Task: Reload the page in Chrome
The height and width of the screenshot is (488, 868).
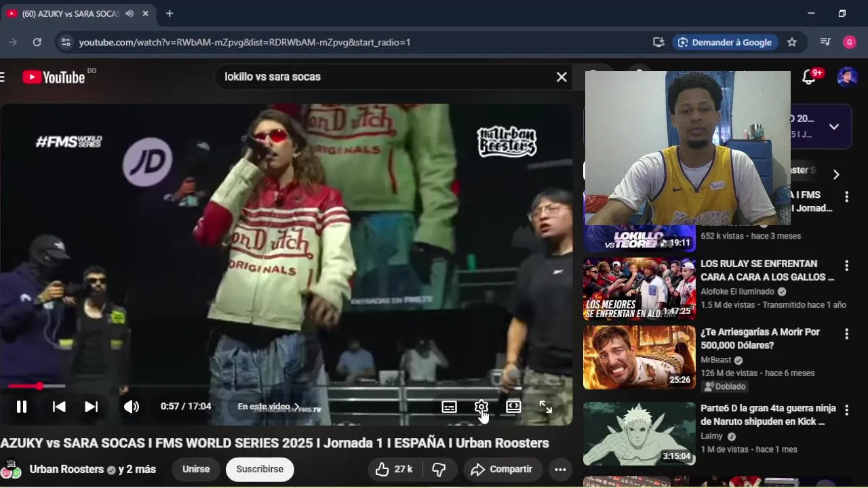Action: point(37,42)
